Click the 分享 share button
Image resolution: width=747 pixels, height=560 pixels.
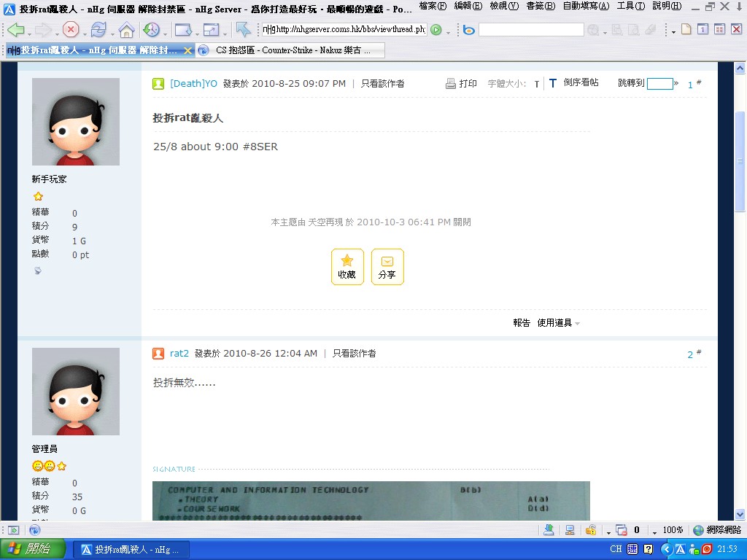coord(387,267)
